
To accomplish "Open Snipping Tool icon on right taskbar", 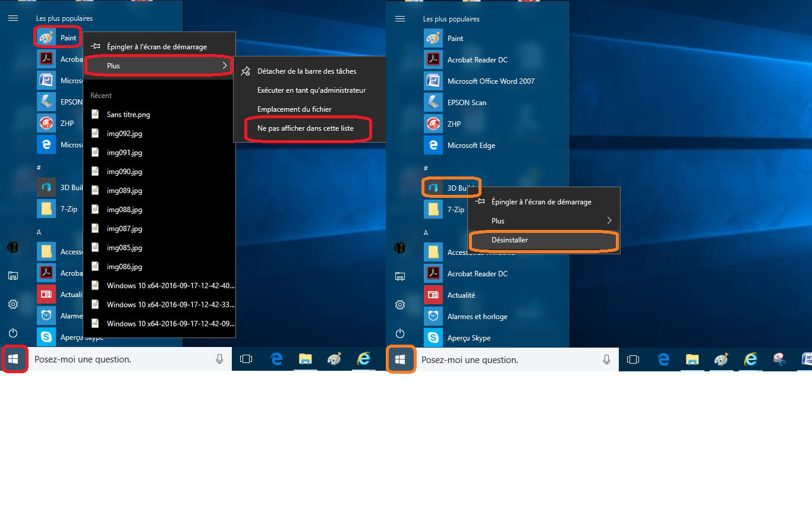I will [779, 359].
